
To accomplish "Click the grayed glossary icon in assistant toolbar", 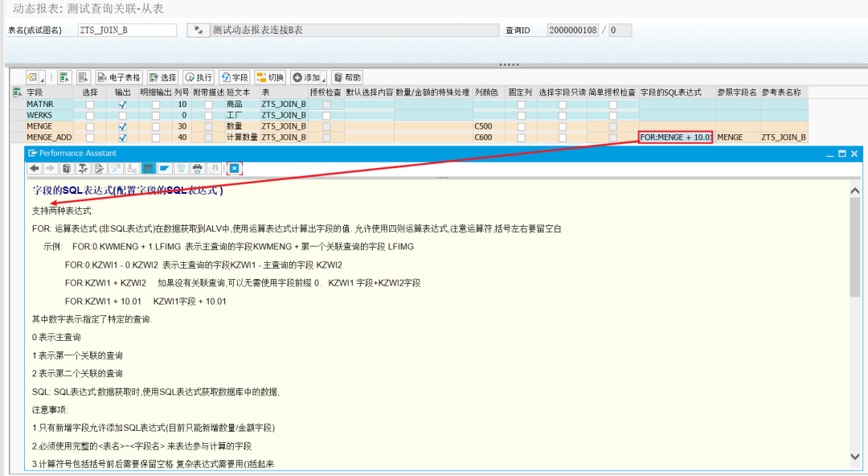I will pos(116,169).
